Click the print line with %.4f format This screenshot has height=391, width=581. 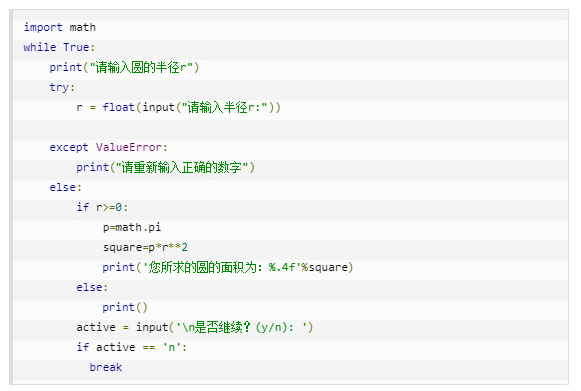point(228,268)
